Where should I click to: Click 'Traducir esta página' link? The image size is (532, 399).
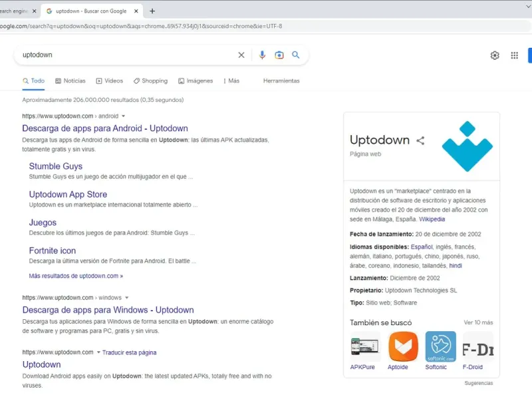pyautogui.click(x=129, y=352)
